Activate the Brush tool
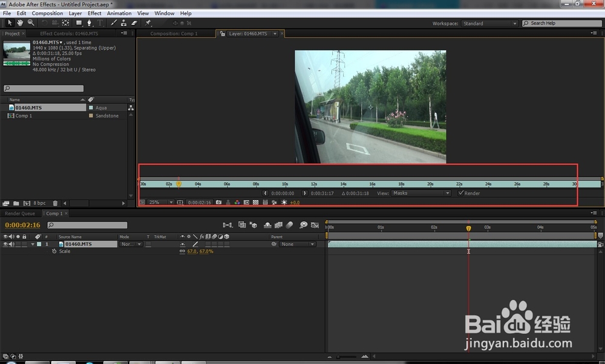Screen dimensions: 605x364 point(113,22)
